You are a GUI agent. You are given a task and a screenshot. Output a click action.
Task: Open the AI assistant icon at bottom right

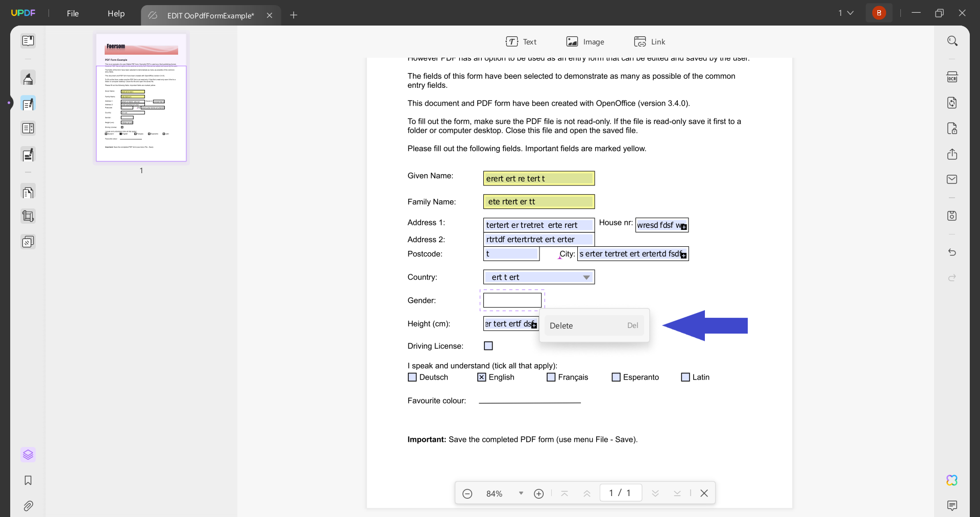(951, 480)
